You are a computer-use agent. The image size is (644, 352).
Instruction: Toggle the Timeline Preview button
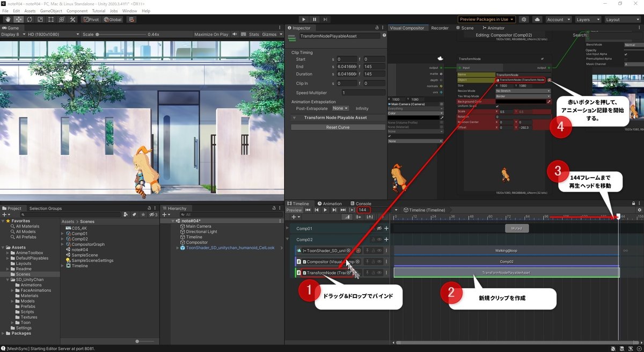tap(294, 210)
